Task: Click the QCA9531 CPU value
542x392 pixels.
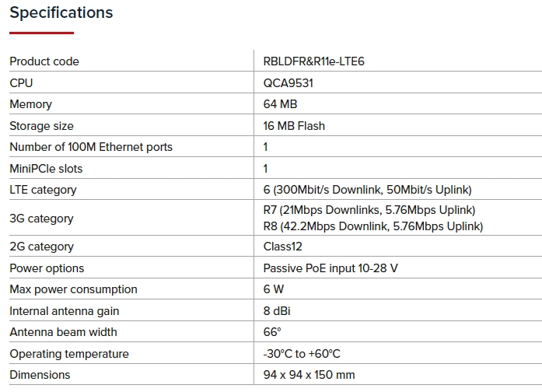Action: tap(288, 83)
